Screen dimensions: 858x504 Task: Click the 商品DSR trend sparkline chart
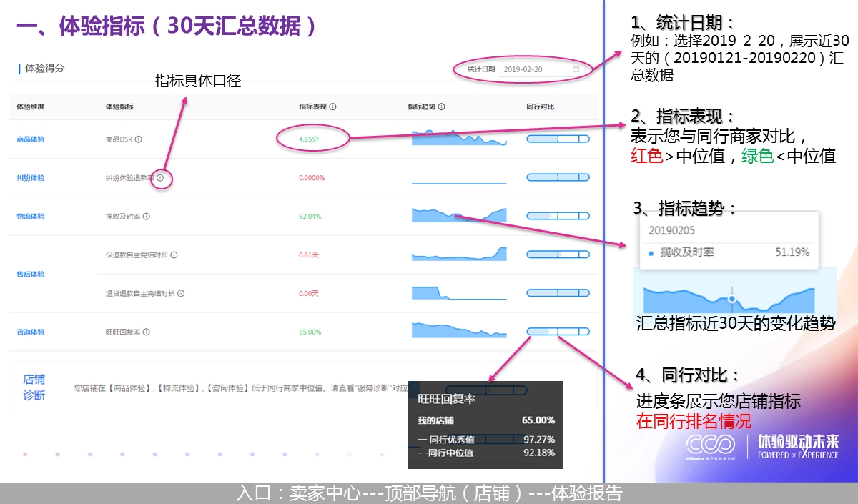point(459,138)
